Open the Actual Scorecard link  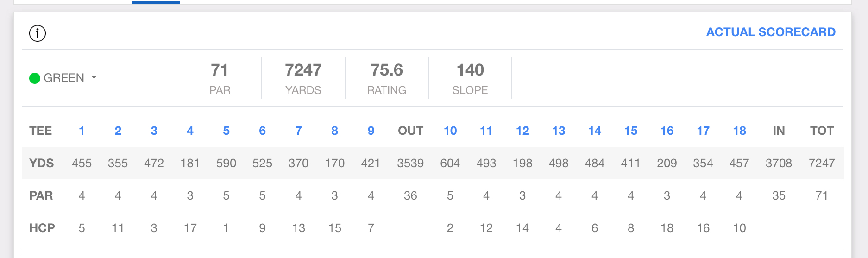[x=770, y=32]
